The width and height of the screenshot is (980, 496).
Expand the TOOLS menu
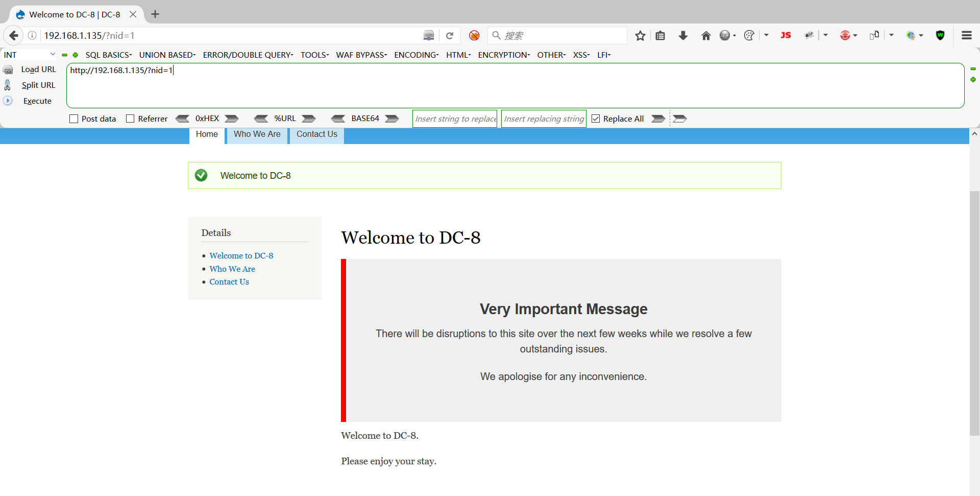[x=314, y=55]
